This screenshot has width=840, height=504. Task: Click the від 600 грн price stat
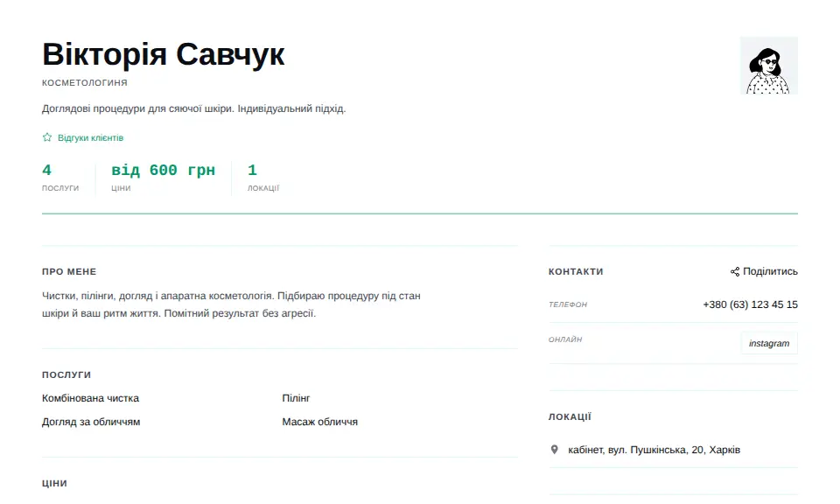click(163, 178)
